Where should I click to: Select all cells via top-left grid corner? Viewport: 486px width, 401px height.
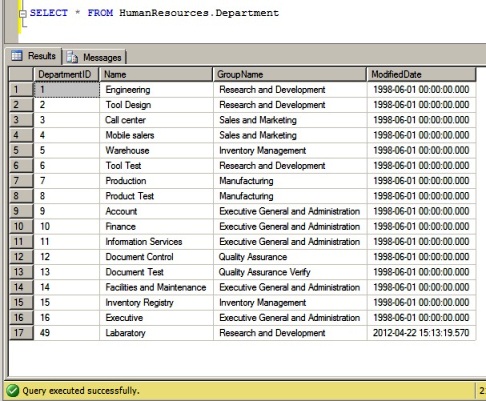(x=21, y=74)
